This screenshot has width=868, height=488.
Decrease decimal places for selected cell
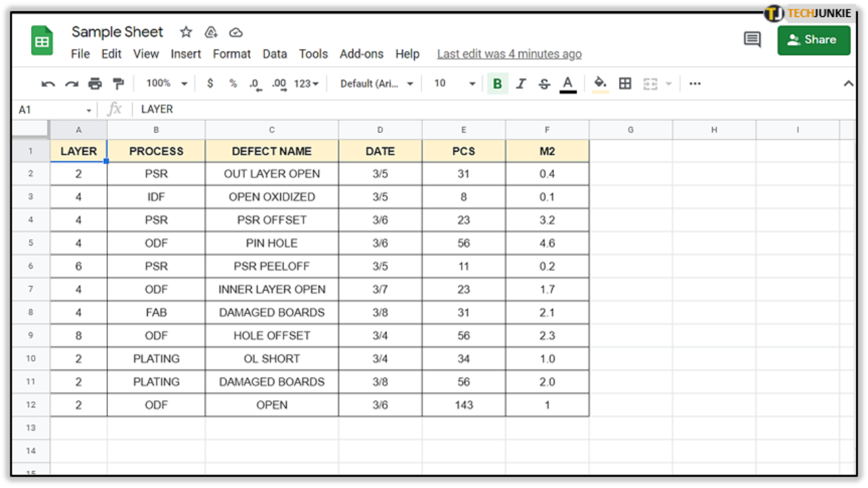point(256,83)
